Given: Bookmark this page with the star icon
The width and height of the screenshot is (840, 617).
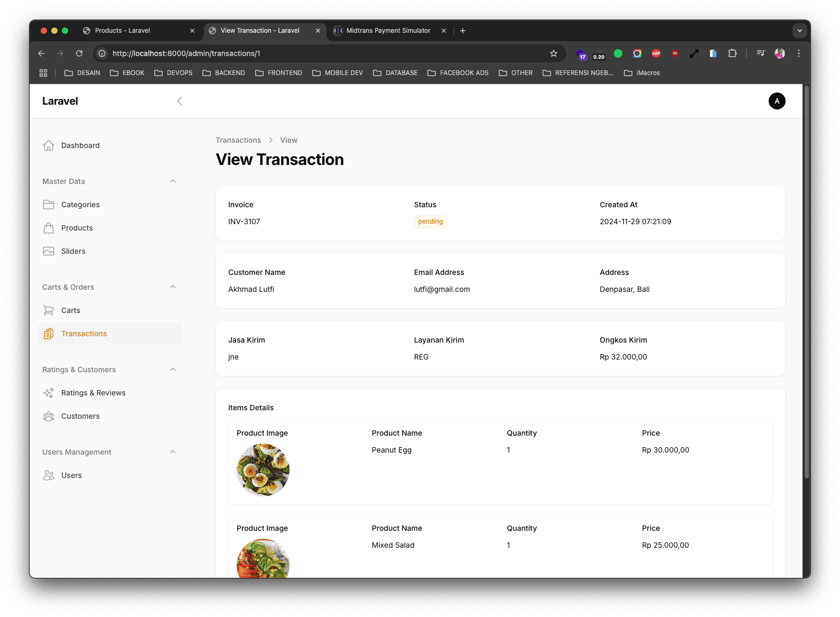Looking at the screenshot, I should click(x=554, y=53).
